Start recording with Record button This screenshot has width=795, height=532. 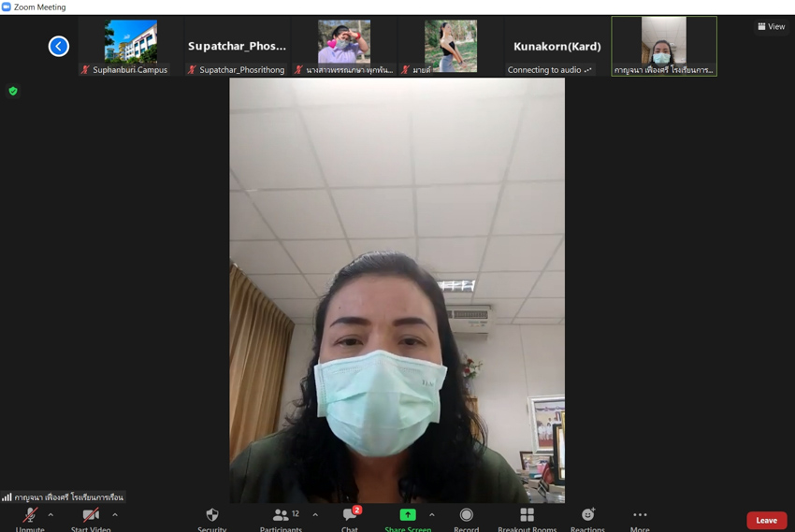coord(467,519)
